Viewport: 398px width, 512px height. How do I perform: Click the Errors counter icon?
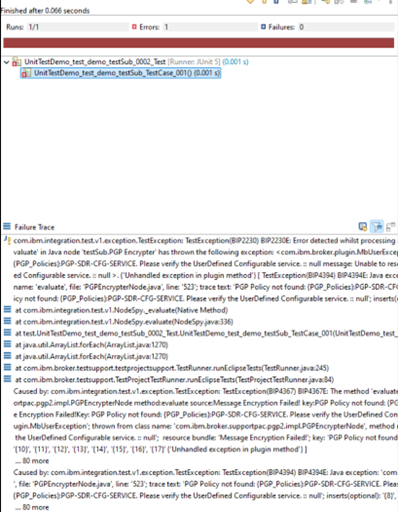[134, 27]
